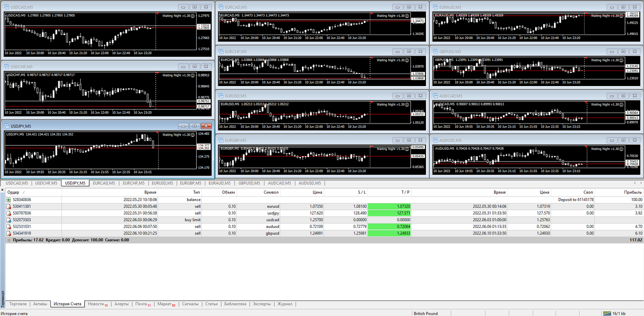Click the sell order icon of 530411381
644x316 pixels.
click(x=8, y=206)
